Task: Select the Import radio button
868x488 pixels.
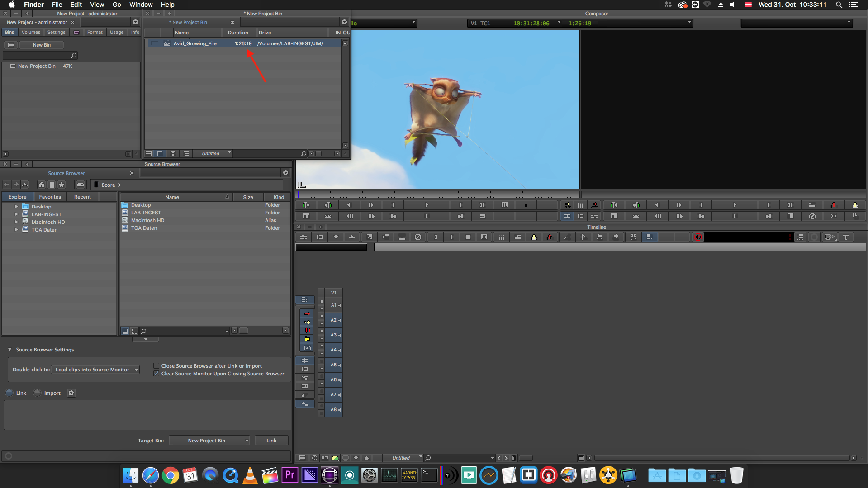Action: [x=37, y=393]
